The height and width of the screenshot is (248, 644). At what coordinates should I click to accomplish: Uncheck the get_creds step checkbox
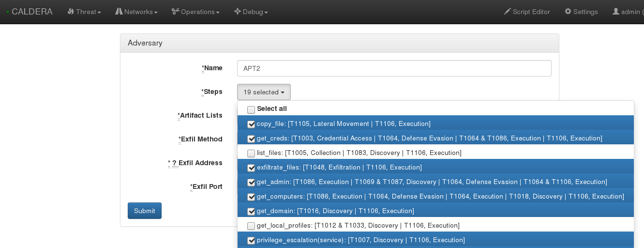click(x=251, y=139)
